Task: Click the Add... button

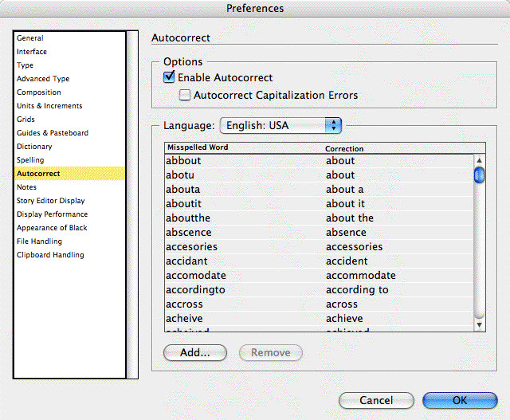Action: click(x=194, y=353)
